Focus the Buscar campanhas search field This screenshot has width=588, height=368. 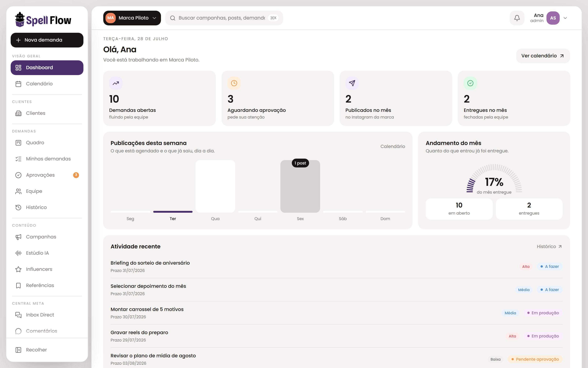[x=224, y=18]
